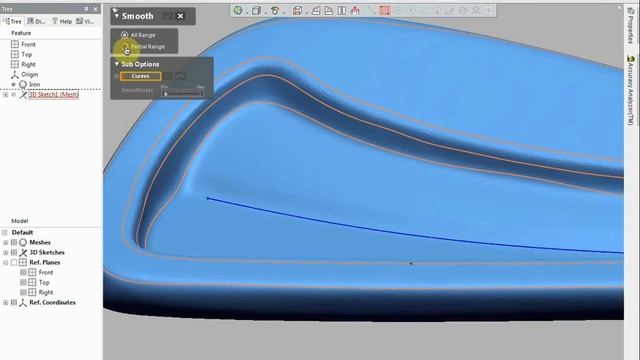Click the first drafting-triangle icon in the toolbar

tap(316, 11)
